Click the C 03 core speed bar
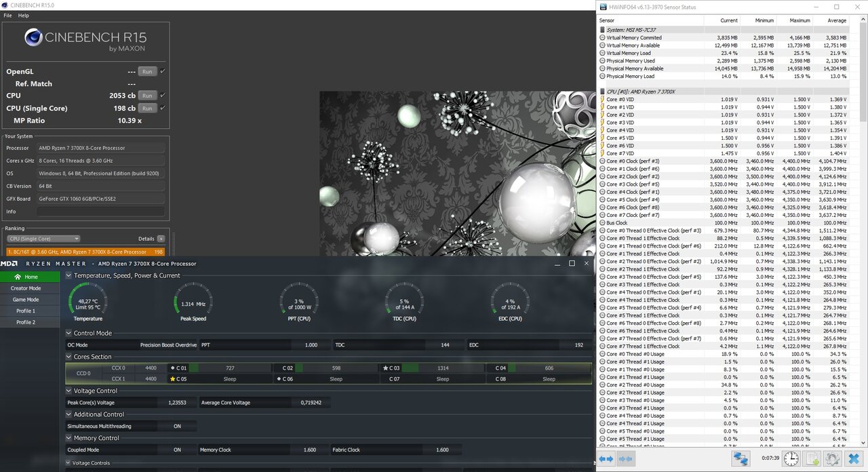 443,368
